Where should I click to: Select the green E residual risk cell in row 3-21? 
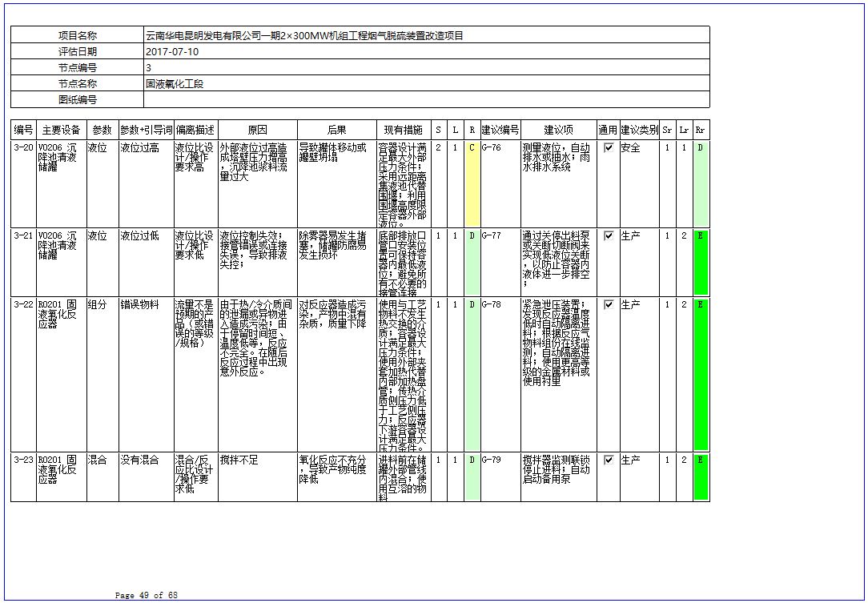pos(701,263)
